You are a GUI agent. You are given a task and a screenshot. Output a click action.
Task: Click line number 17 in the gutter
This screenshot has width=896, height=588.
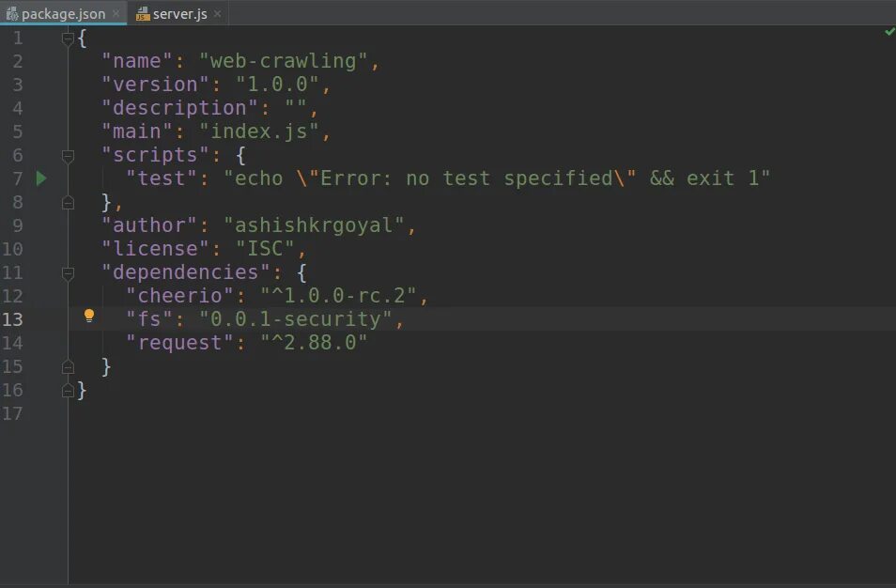click(x=12, y=413)
